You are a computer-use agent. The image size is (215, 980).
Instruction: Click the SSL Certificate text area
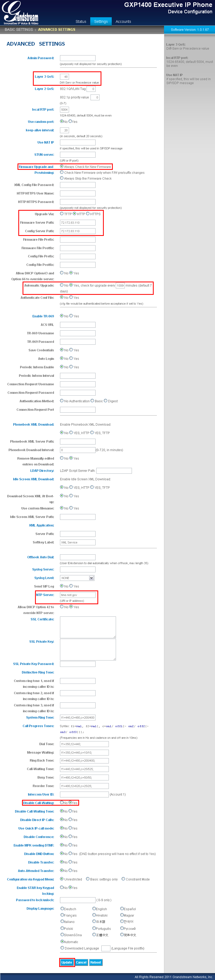(x=88, y=627)
